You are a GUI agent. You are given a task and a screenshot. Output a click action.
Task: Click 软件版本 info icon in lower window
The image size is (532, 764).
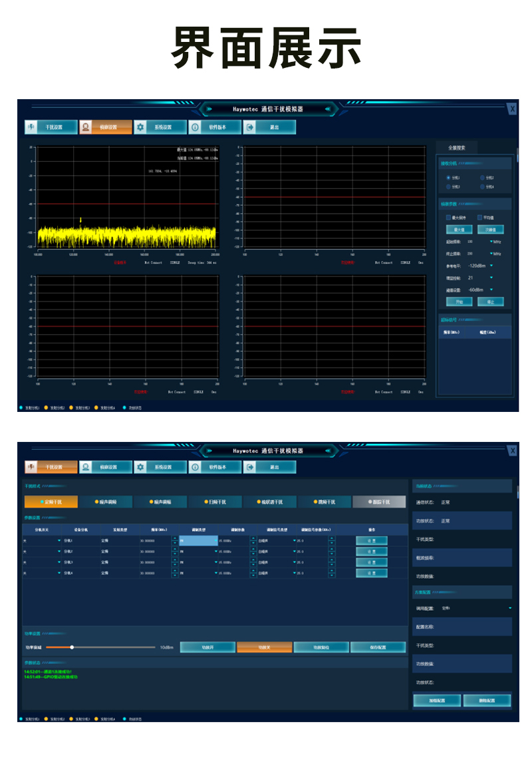coord(196,467)
